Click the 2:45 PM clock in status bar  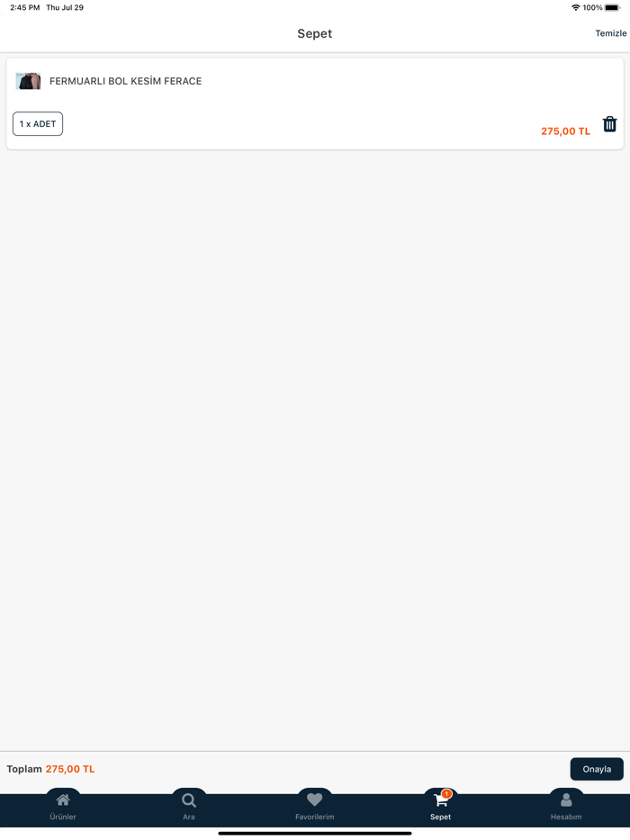[24, 7]
